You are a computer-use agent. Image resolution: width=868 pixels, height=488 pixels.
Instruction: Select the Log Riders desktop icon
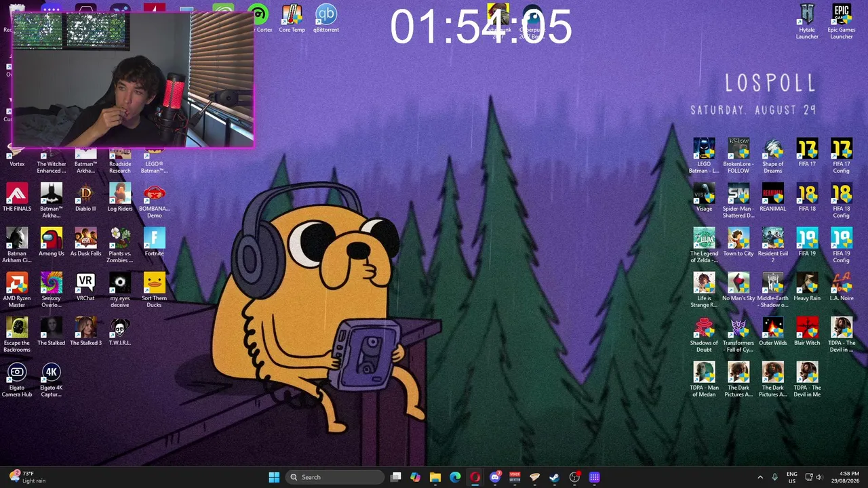coord(120,198)
